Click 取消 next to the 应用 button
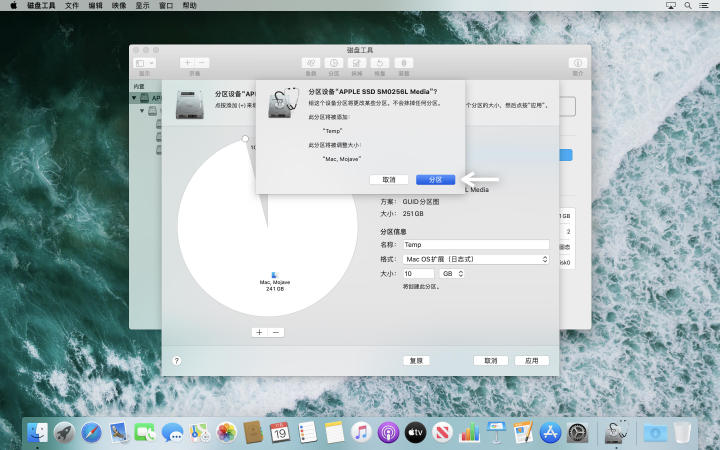The image size is (720, 450). tap(490, 361)
